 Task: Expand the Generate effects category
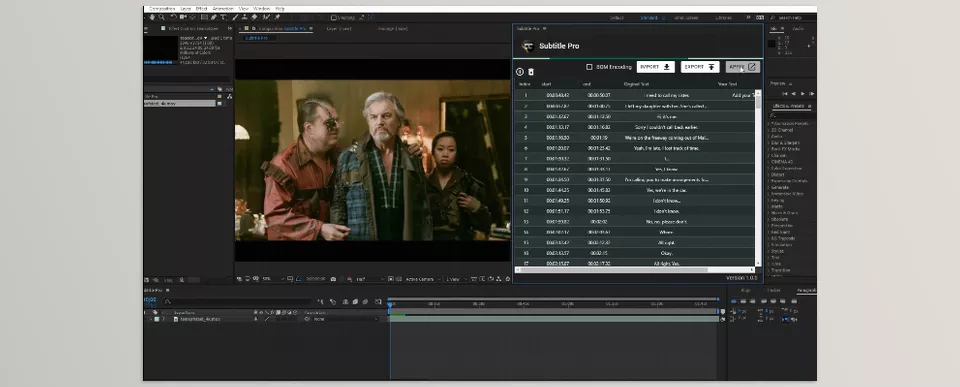click(768, 187)
